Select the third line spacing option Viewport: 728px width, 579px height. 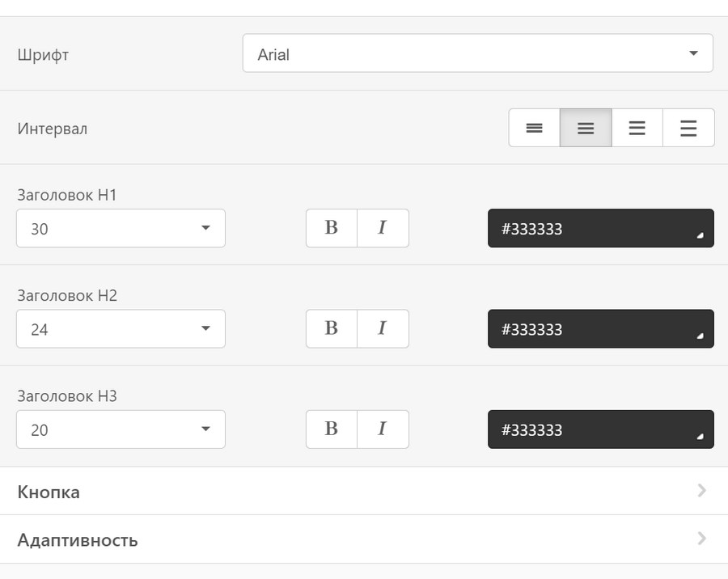click(637, 128)
